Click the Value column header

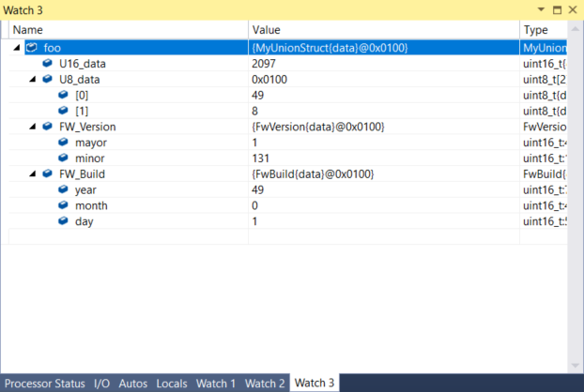point(384,30)
